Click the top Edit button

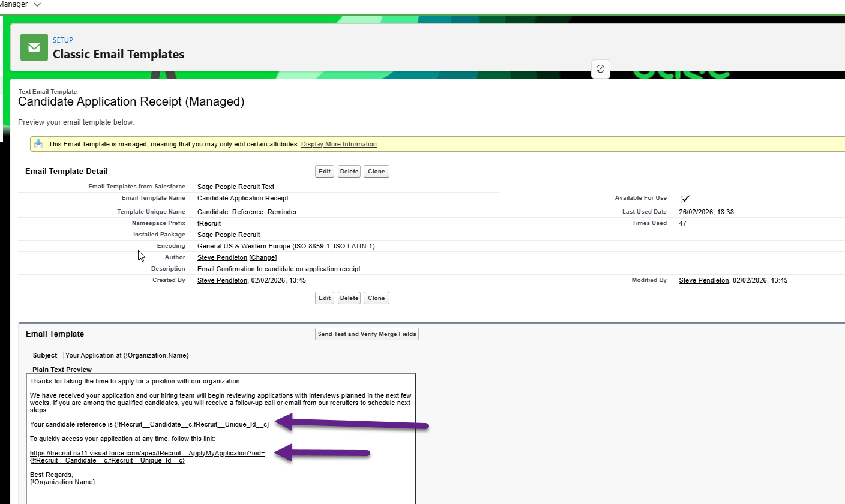click(x=325, y=172)
